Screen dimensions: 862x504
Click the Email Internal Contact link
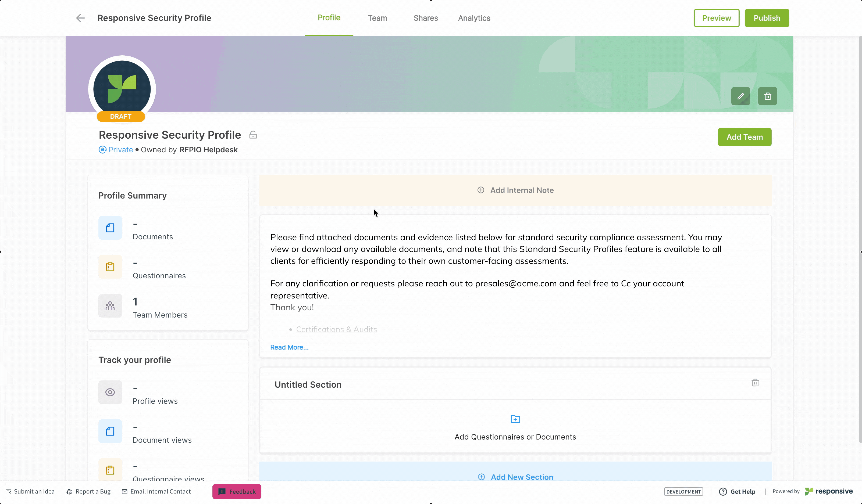pos(161,492)
